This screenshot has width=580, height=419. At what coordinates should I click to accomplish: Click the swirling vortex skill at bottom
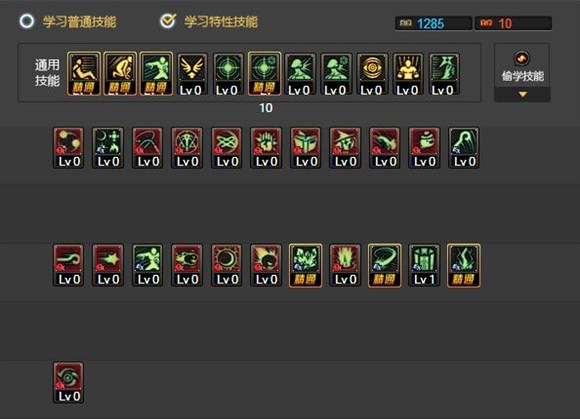68,382
